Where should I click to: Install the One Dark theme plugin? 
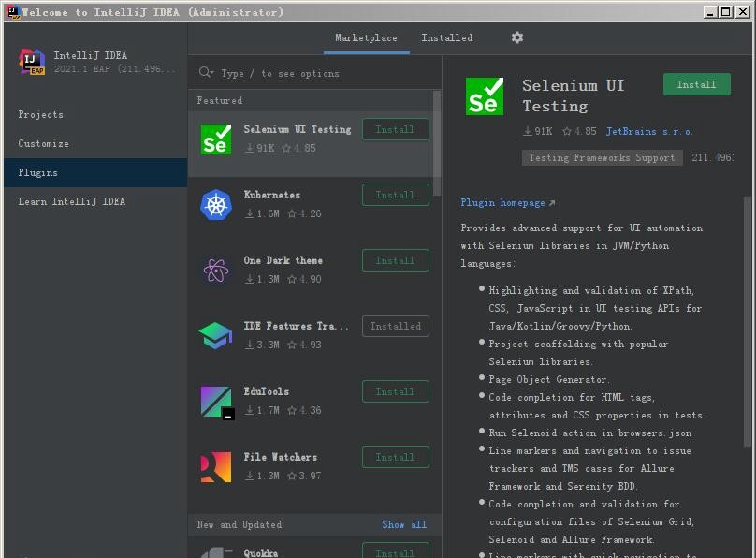tap(396, 260)
